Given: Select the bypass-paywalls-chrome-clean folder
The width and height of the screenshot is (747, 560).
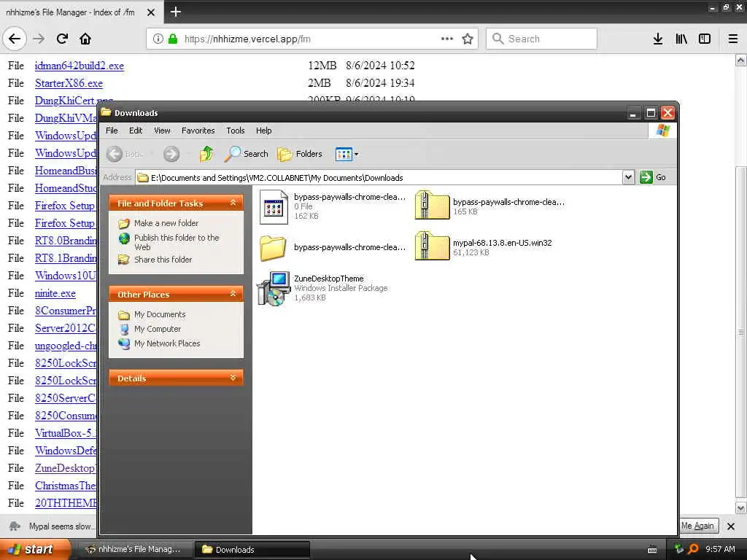Looking at the screenshot, I should (x=333, y=247).
